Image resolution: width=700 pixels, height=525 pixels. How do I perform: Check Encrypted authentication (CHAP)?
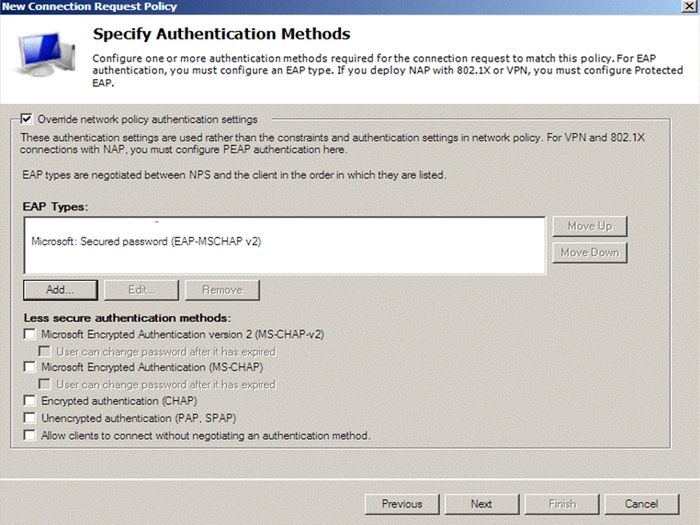(x=30, y=402)
